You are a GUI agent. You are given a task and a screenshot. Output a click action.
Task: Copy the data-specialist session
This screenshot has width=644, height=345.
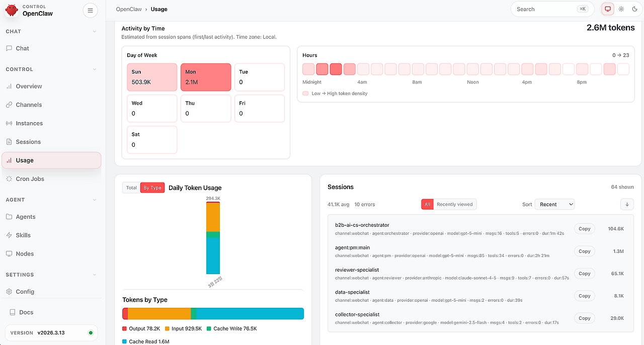(x=585, y=296)
